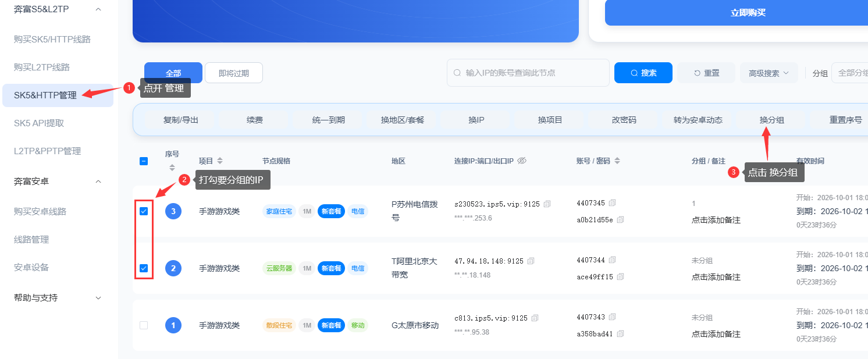The height and width of the screenshot is (359, 868).
Task: Click 换分组 toolbar action
Action: tap(772, 120)
